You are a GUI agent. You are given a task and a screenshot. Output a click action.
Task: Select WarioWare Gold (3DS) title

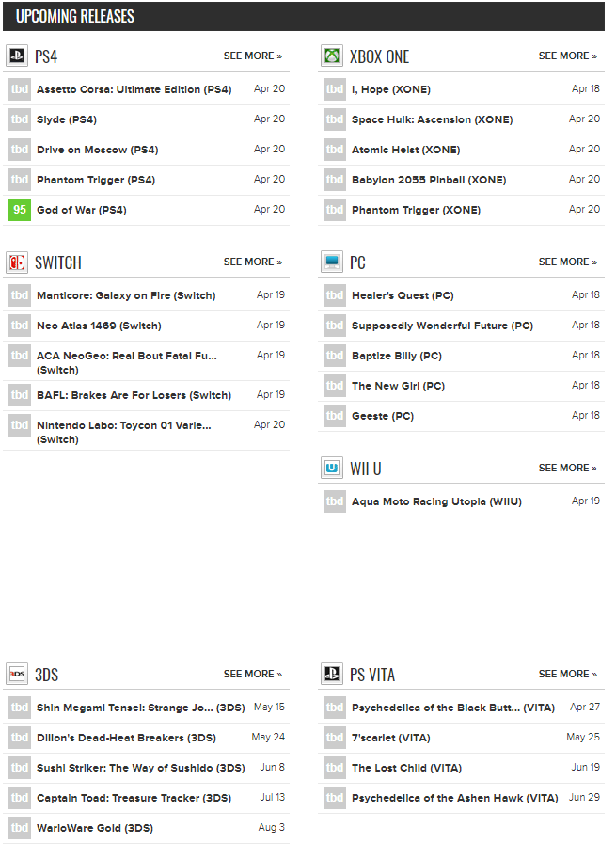pyautogui.click(x=95, y=828)
